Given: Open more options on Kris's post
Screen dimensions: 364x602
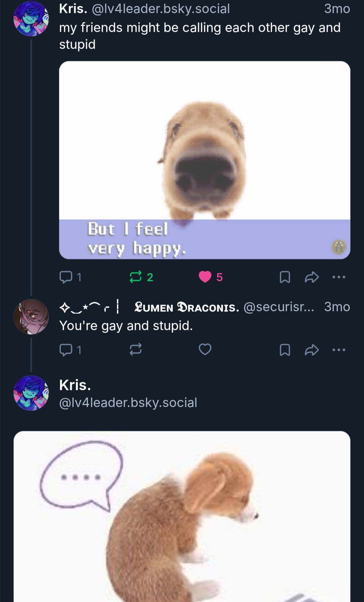Looking at the screenshot, I should tap(339, 277).
